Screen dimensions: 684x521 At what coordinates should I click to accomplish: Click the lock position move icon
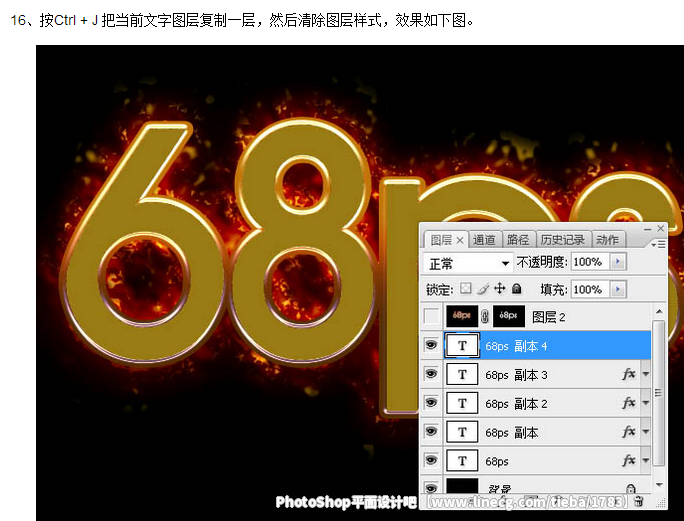[x=499, y=289]
